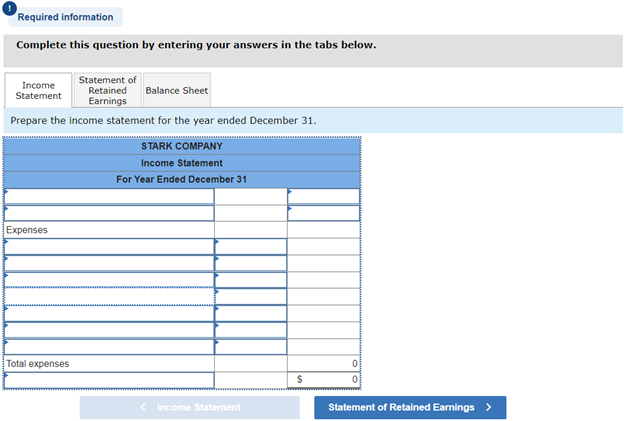Click the second amount field in right column
This screenshot has height=421, width=624.
coord(324,213)
